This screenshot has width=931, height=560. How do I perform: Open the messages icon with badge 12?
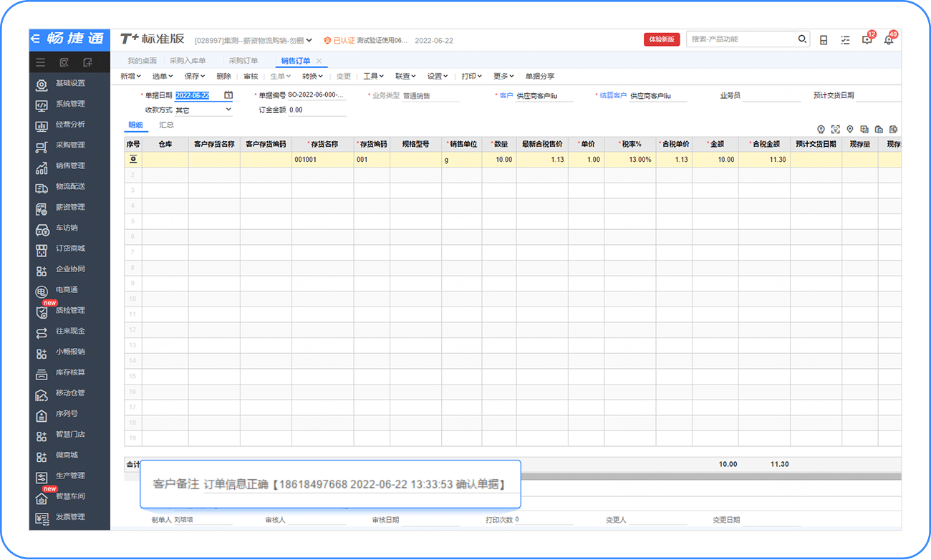[867, 40]
